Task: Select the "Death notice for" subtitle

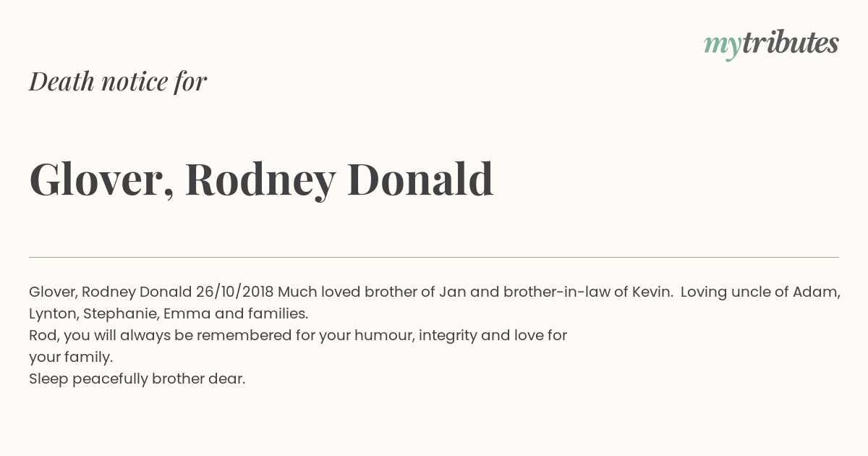Action: (x=118, y=82)
